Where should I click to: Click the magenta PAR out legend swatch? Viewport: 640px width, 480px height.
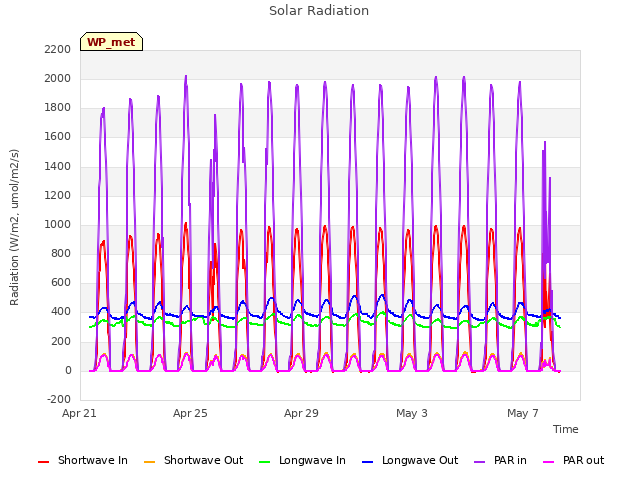point(549,462)
